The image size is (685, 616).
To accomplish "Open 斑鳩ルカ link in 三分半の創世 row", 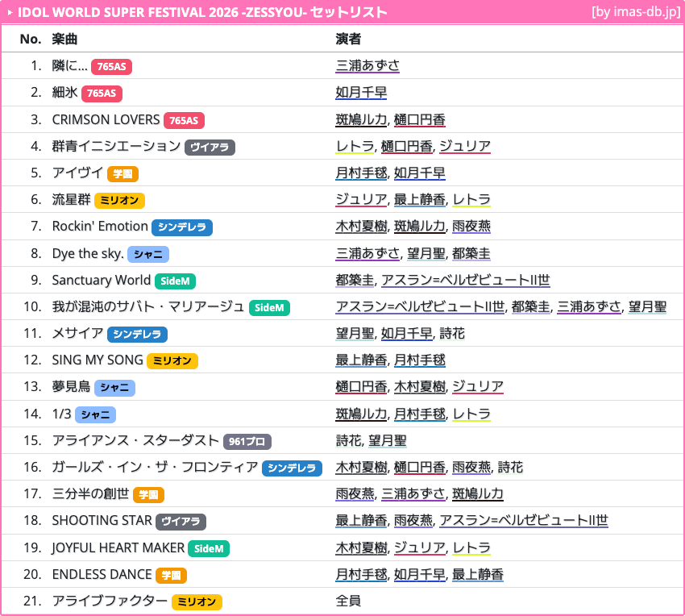I will (x=478, y=493).
